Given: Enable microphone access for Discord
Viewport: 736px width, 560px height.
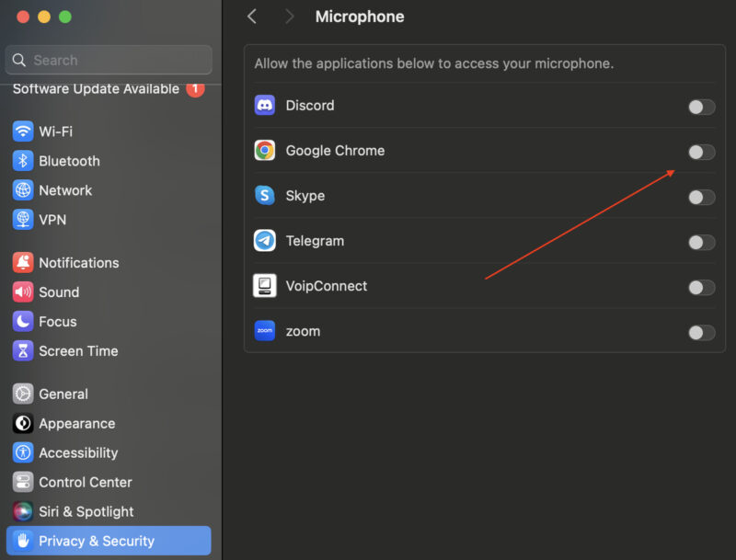Looking at the screenshot, I should pyautogui.click(x=701, y=105).
